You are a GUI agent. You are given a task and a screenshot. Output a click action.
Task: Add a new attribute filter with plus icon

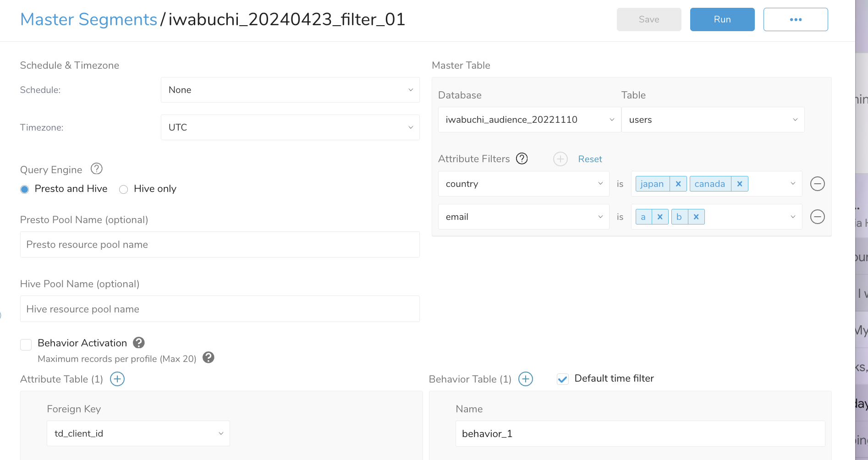point(560,159)
